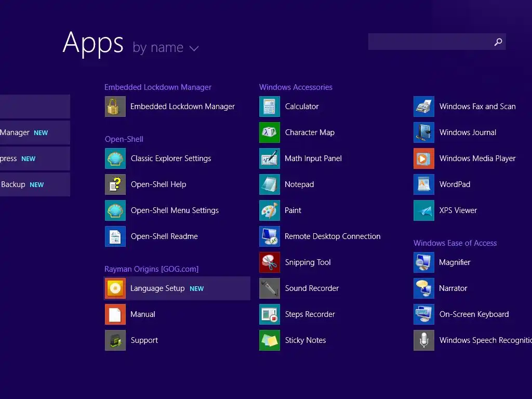This screenshot has width=532, height=399.
Task: Click the 'Character Map' text label
Action: pos(310,132)
